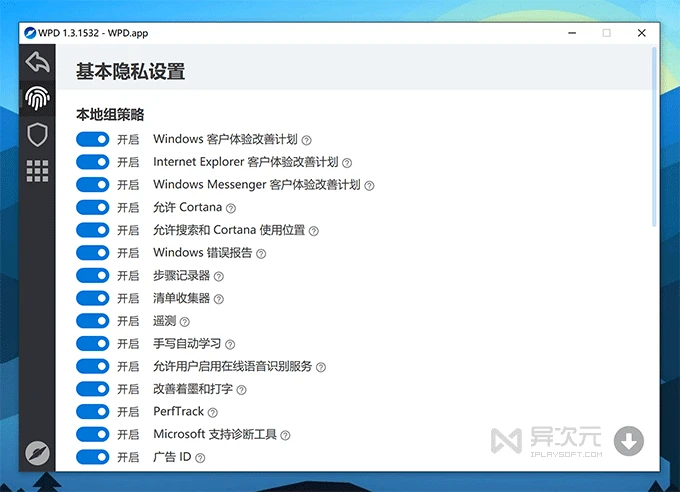Show help for 允许搜索和 Cortana 使用位置

point(314,231)
